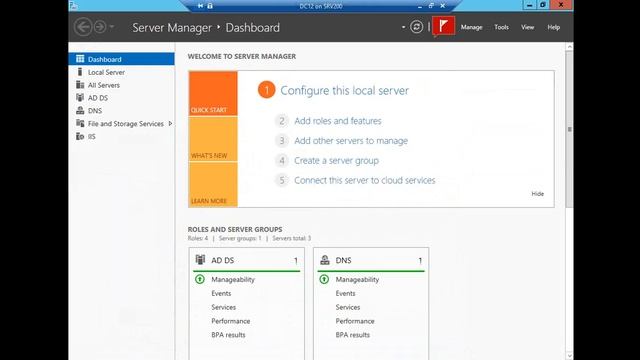The height and width of the screenshot is (360, 640).
Task: Click the Dashboard grid icon
Action: click(80, 59)
